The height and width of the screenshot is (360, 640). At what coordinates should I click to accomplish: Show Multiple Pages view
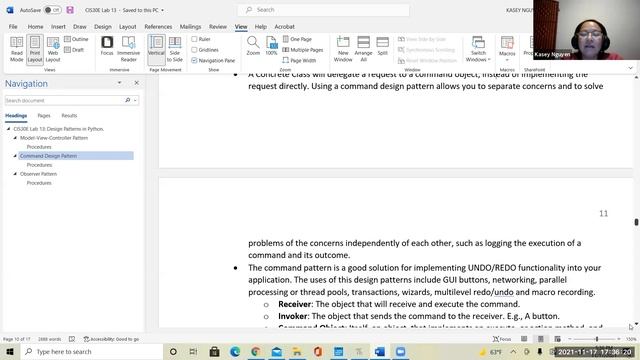pos(303,50)
